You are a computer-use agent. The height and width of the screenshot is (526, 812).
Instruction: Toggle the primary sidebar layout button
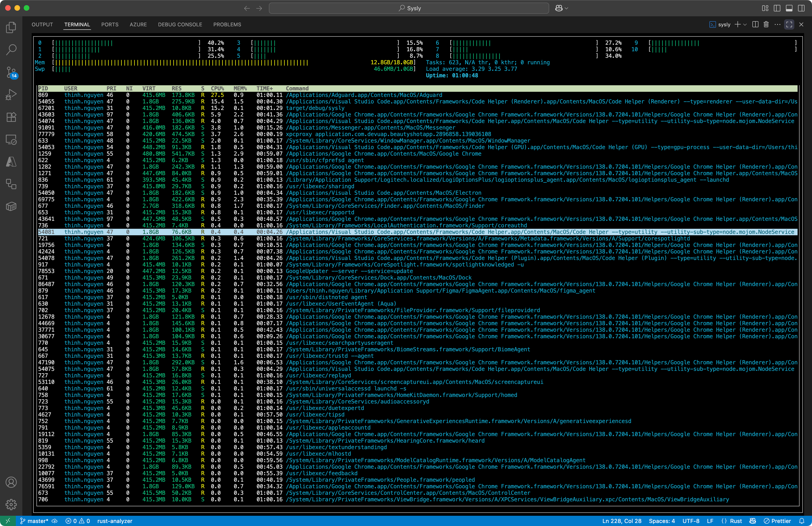[x=777, y=8]
